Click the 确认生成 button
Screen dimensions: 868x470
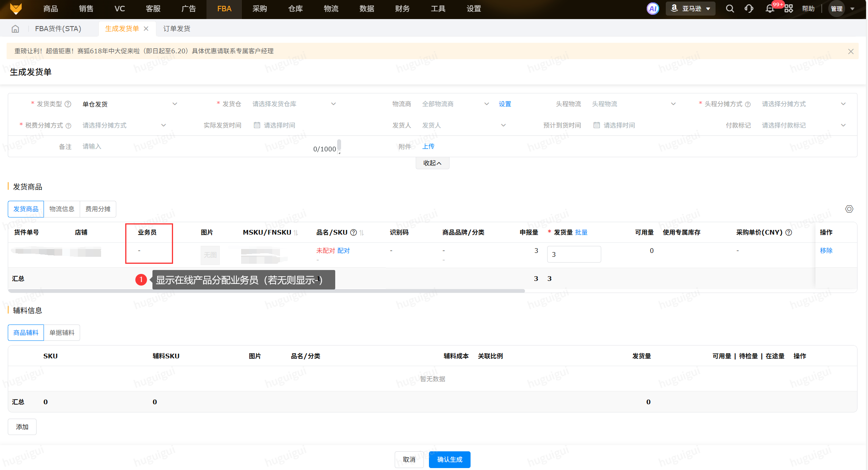pyautogui.click(x=450, y=459)
